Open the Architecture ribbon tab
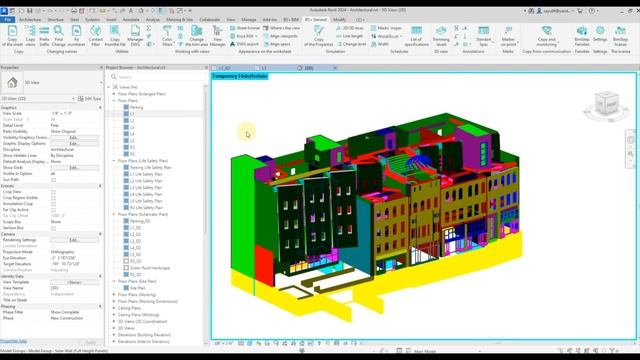Image resolution: width=640 pixels, height=360 pixels. (30, 20)
